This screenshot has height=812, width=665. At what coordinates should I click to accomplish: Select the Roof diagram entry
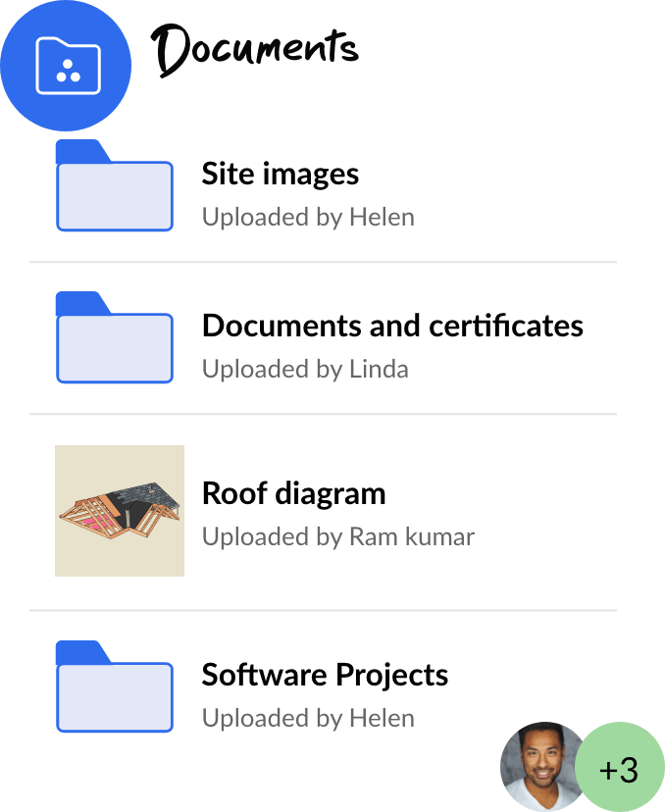(293, 493)
